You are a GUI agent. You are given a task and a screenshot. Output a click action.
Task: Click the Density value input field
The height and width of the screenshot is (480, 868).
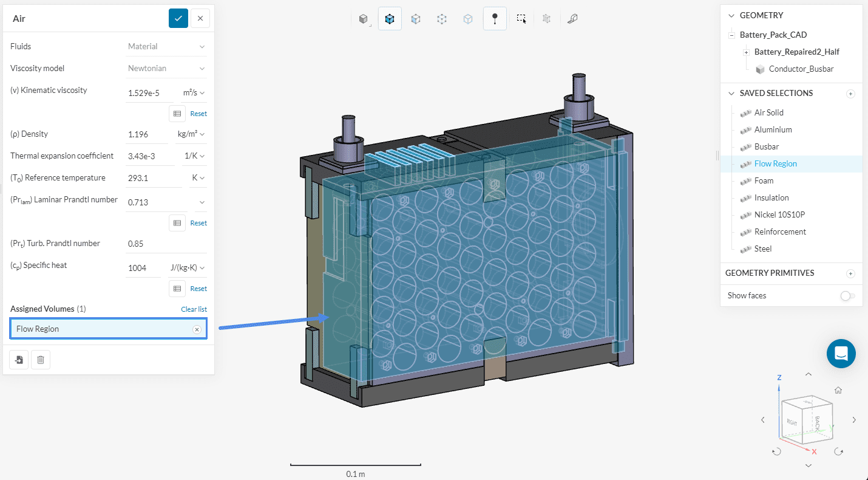146,134
